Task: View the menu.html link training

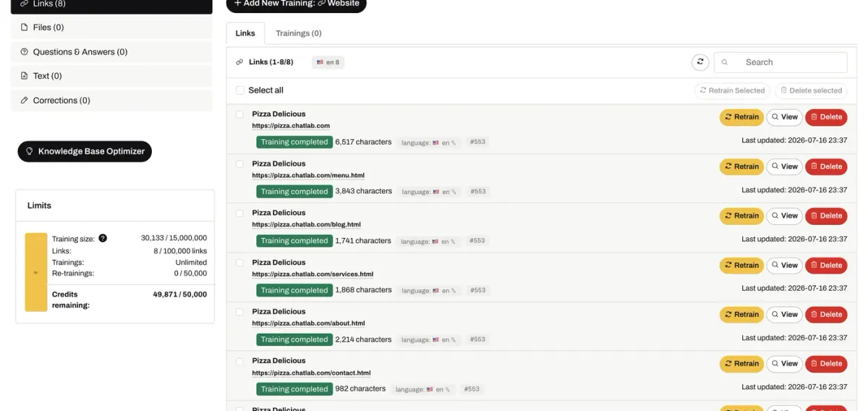Action: [784, 166]
